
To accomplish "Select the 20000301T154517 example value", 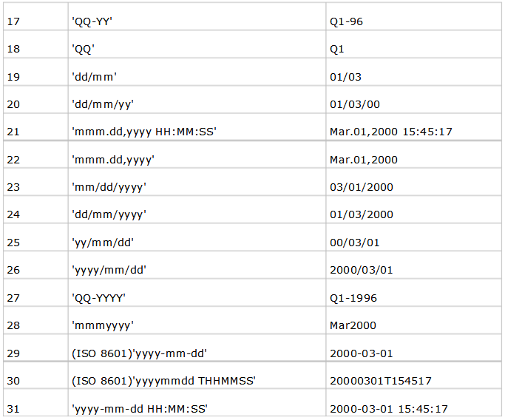I will pyautogui.click(x=381, y=381).
